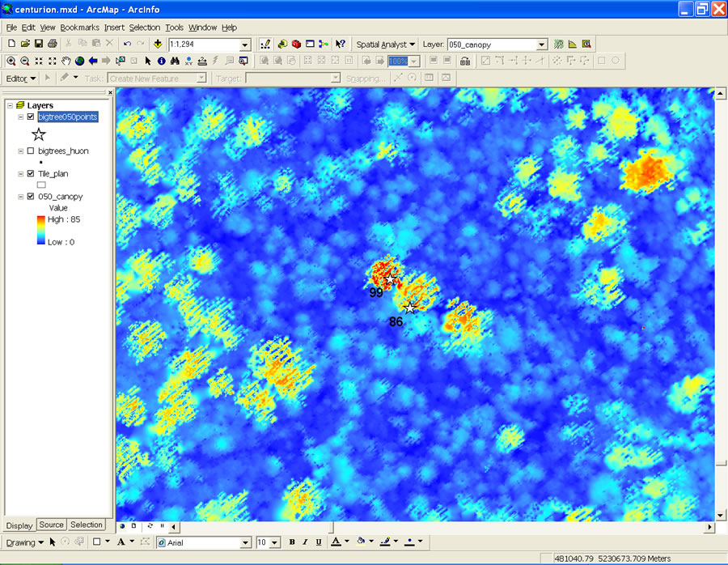Switch to data view at map bottom
The image size is (728, 565).
point(122,526)
